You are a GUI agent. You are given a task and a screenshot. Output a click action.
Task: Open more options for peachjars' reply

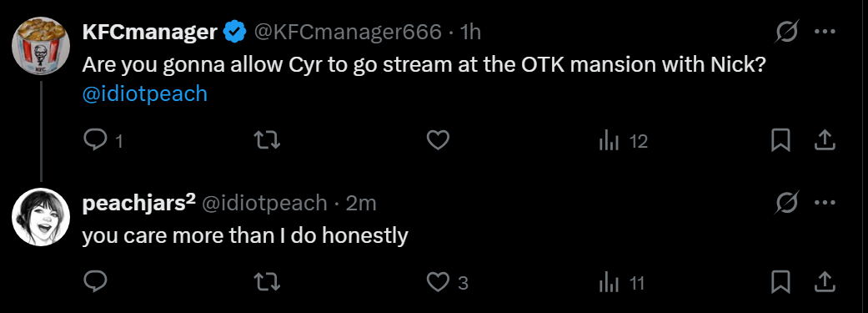pos(825,203)
